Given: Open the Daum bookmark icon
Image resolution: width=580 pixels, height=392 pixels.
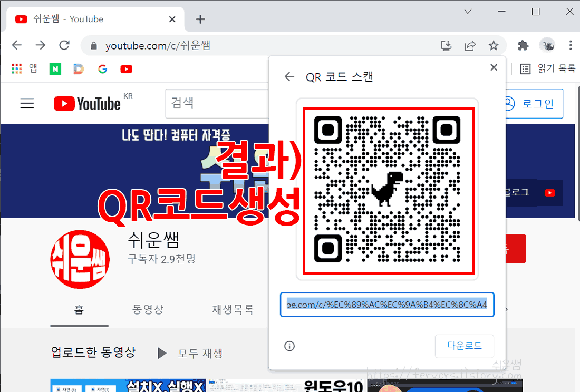Looking at the screenshot, I should (79, 68).
